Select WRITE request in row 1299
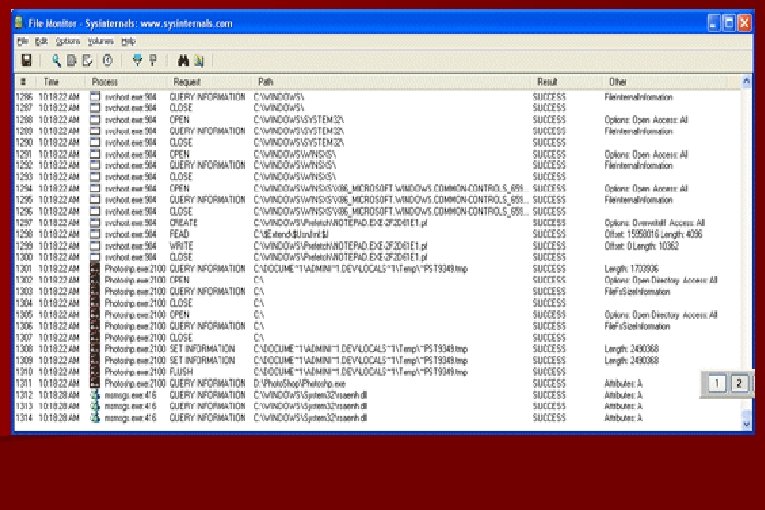 (181, 246)
